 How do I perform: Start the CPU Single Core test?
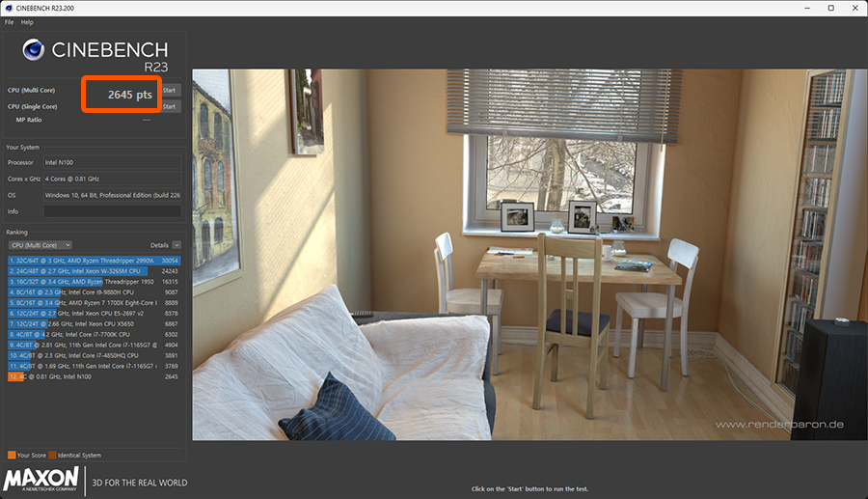pyautogui.click(x=170, y=106)
